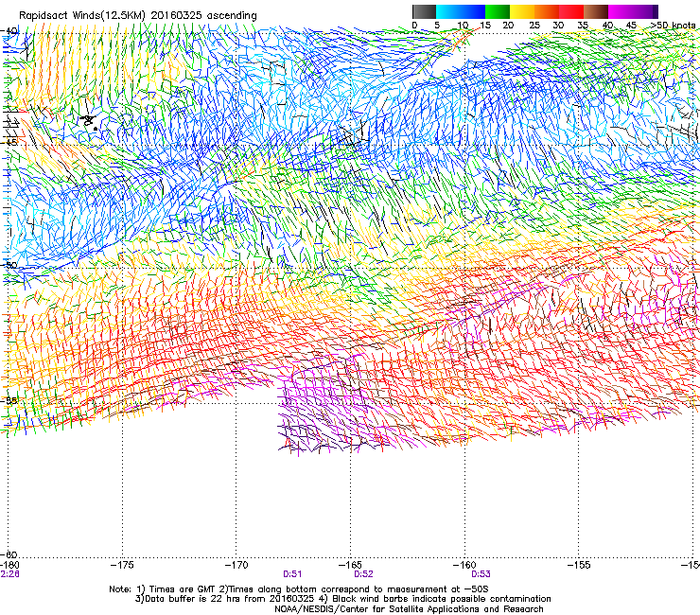Click the '45' label under the color bar
This screenshot has height=615, width=700.
[631, 26]
